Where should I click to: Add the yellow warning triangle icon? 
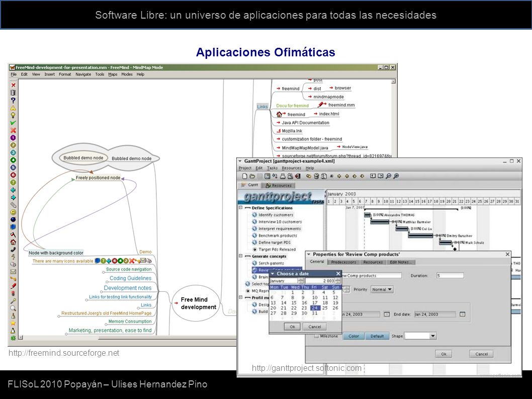pyautogui.click(x=13, y=108)
